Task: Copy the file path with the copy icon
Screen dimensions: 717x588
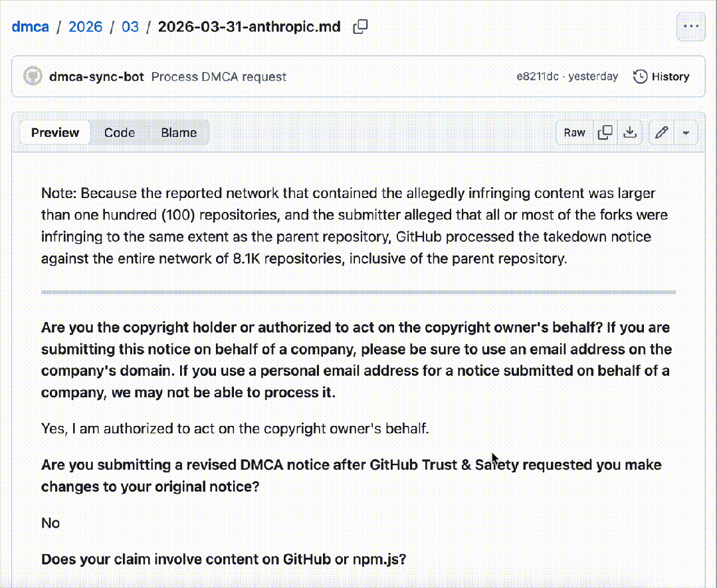Action: [360, 27]
